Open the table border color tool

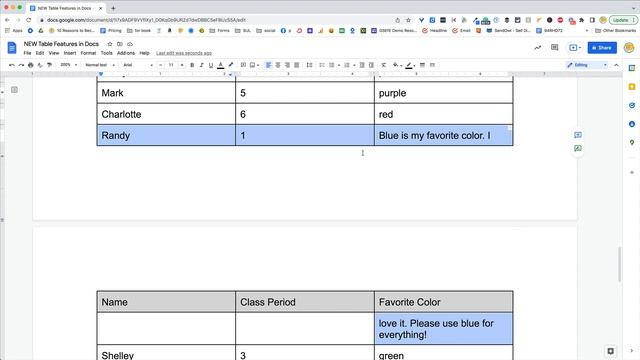410,65
